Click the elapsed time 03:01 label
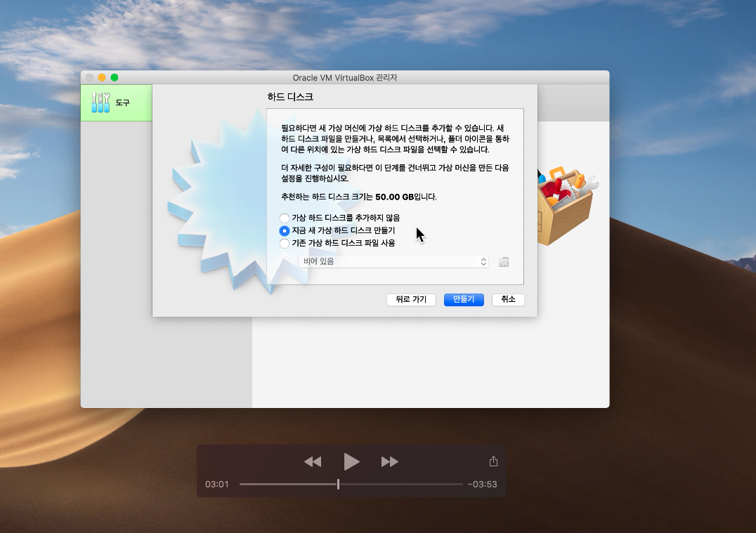This screenshot has width=756, height=533. pos(217,484)
